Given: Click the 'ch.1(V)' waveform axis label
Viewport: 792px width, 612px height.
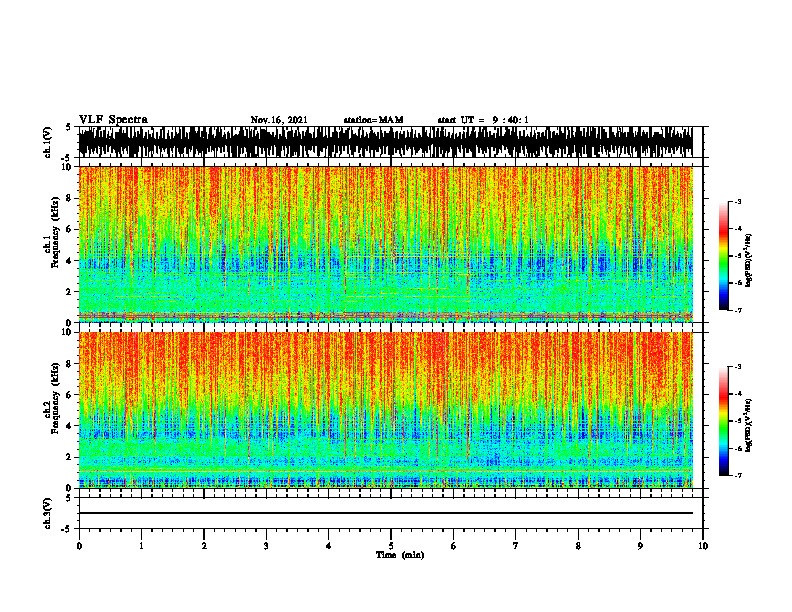Looking at the screenshot, I should [x=48, y=142].
